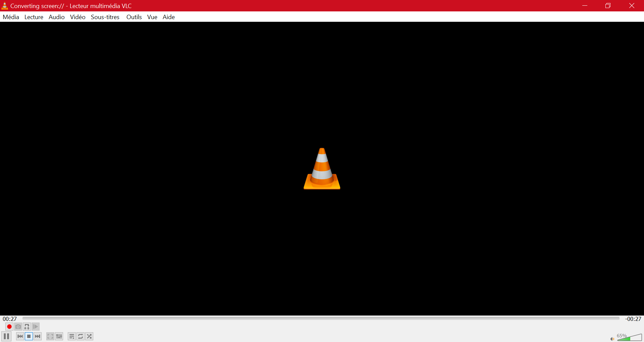Pause the playback
This screenshot has width=644, height=342.
pyautogui.click(x=6, y=336)
